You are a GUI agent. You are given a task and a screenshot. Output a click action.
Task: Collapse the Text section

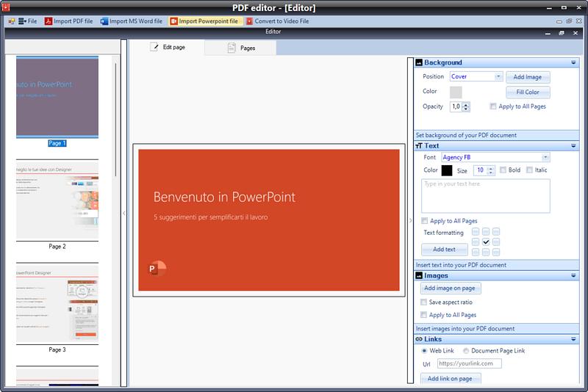(573, 145)
